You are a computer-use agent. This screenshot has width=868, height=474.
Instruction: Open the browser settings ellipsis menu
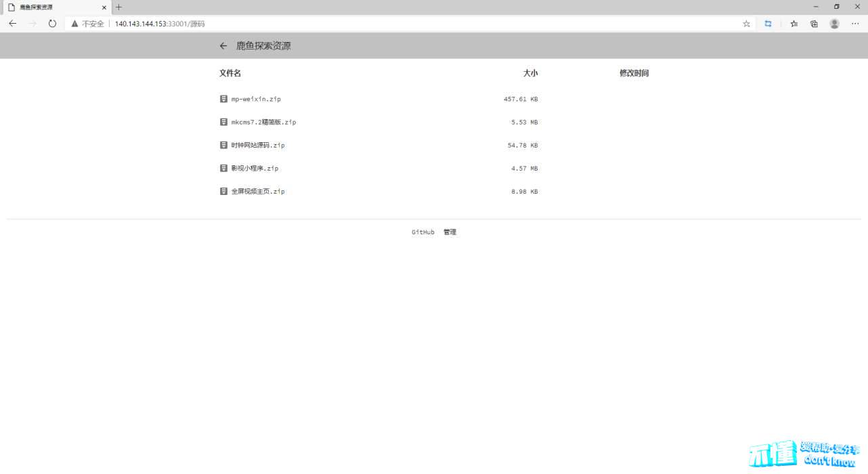(x=854, y=24)
